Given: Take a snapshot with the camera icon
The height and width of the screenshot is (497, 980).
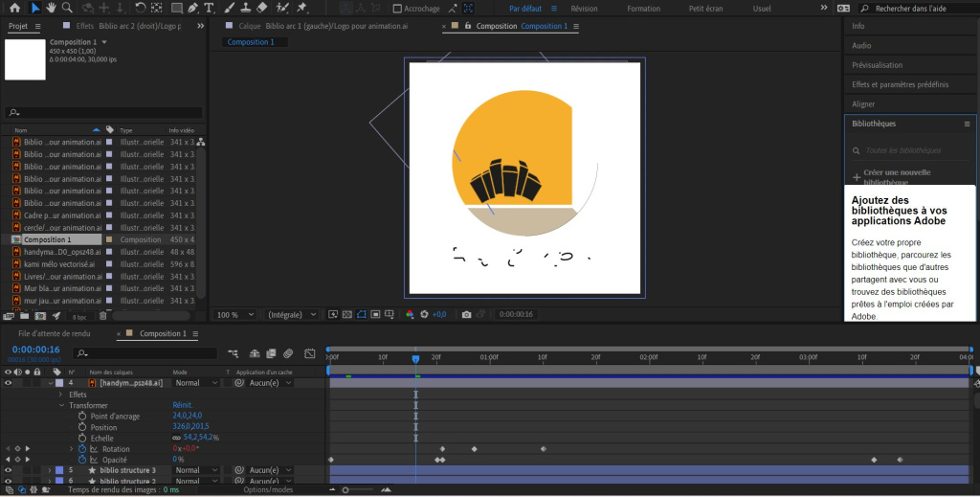Looking at the screenshot, I should [466, 314].
